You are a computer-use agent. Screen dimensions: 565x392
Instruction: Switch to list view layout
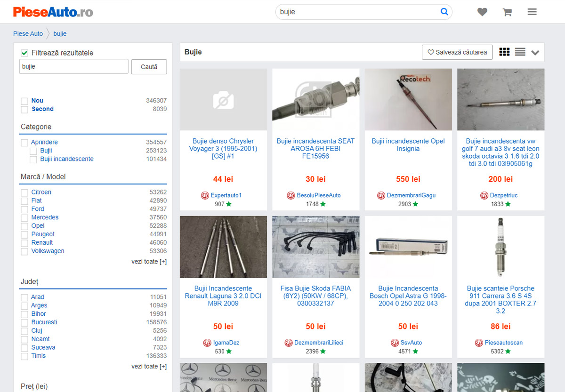520,52
